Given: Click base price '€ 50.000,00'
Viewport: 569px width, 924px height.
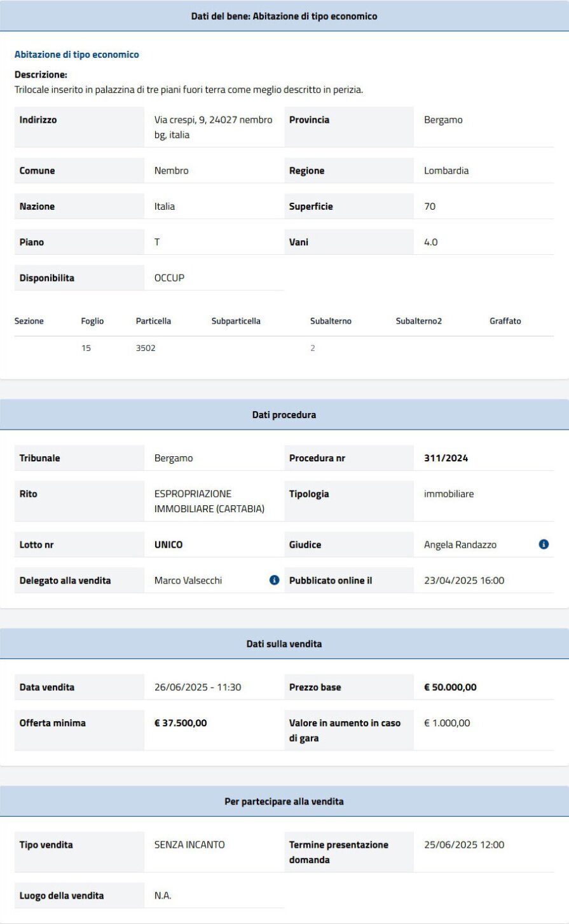Looking at the screenshot, I should (450, 687).
